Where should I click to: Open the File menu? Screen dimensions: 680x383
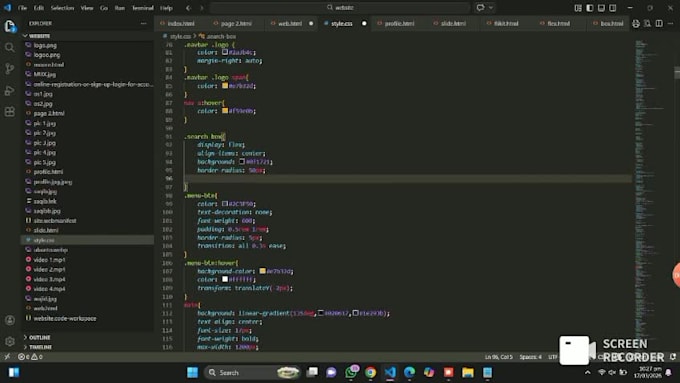[x=22, y=8]
